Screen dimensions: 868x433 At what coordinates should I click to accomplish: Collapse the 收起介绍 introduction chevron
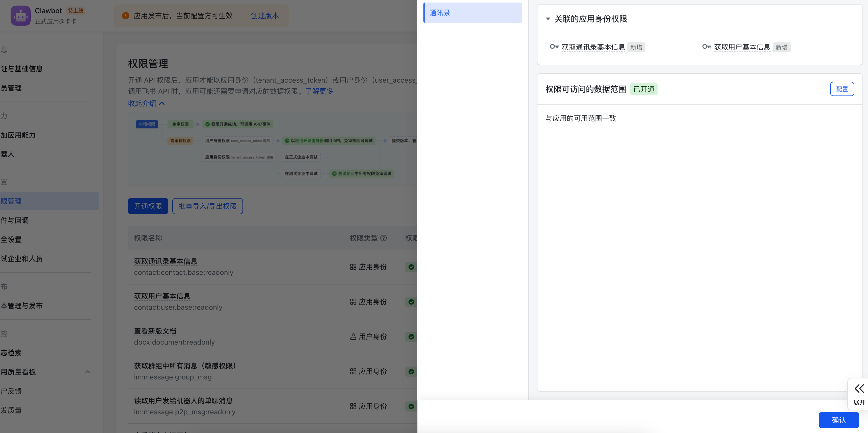click(162, 103)
